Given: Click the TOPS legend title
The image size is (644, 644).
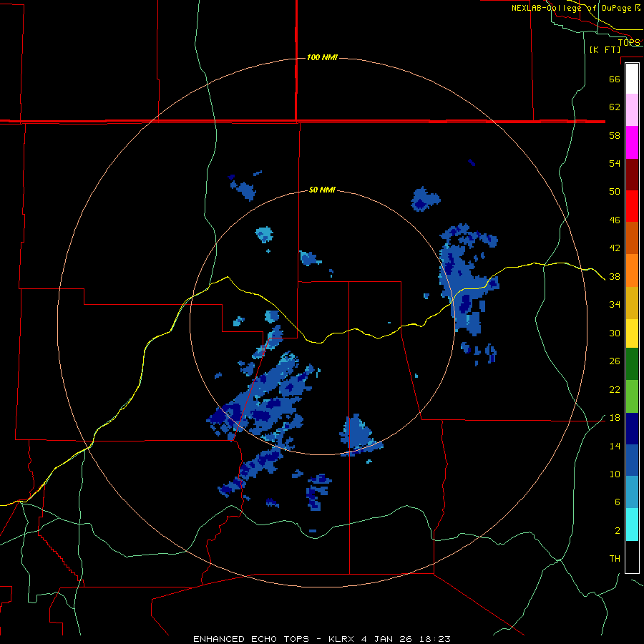Looking at the screenshot, I should (x=629, y=42).
